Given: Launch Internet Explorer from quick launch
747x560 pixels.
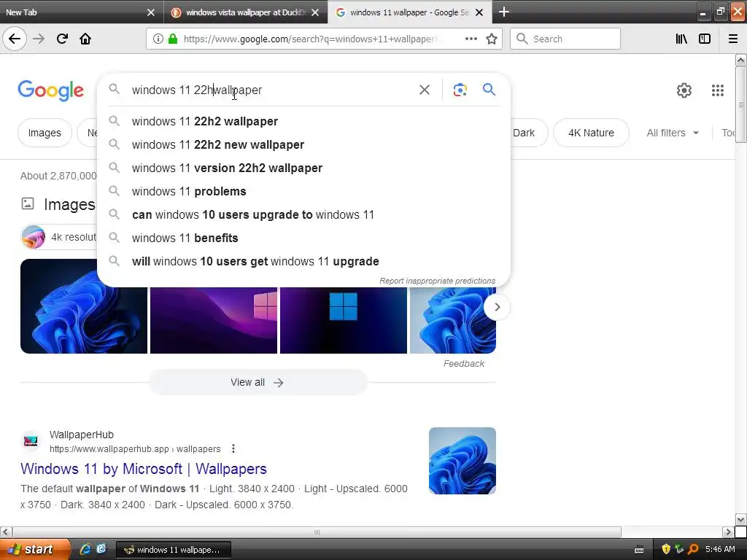Looking at the screenshot, I should coord(85,549).
